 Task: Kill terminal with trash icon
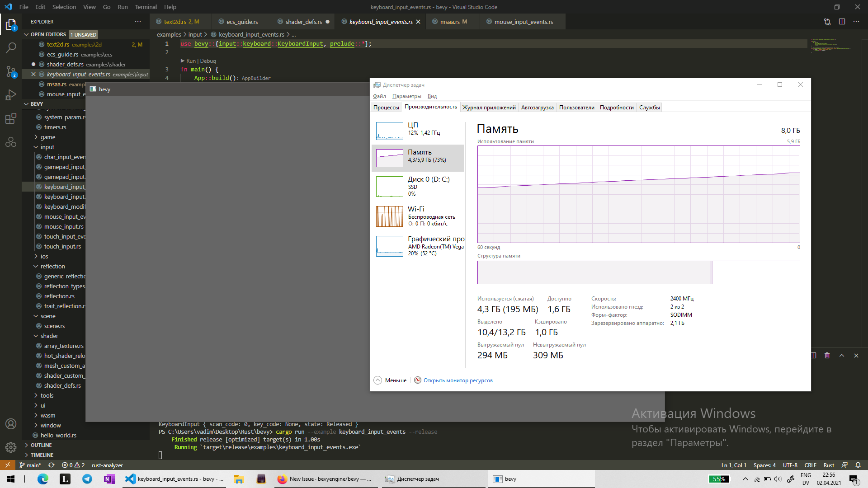point(827,356)
